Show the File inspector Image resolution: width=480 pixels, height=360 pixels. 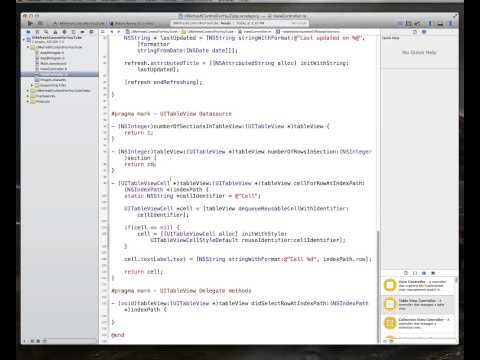pyautogui.click(x=415, y=32)
